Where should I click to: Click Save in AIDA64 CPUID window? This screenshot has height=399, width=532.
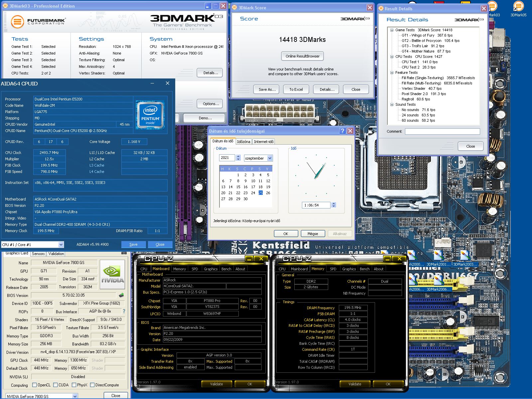(133, 244)
